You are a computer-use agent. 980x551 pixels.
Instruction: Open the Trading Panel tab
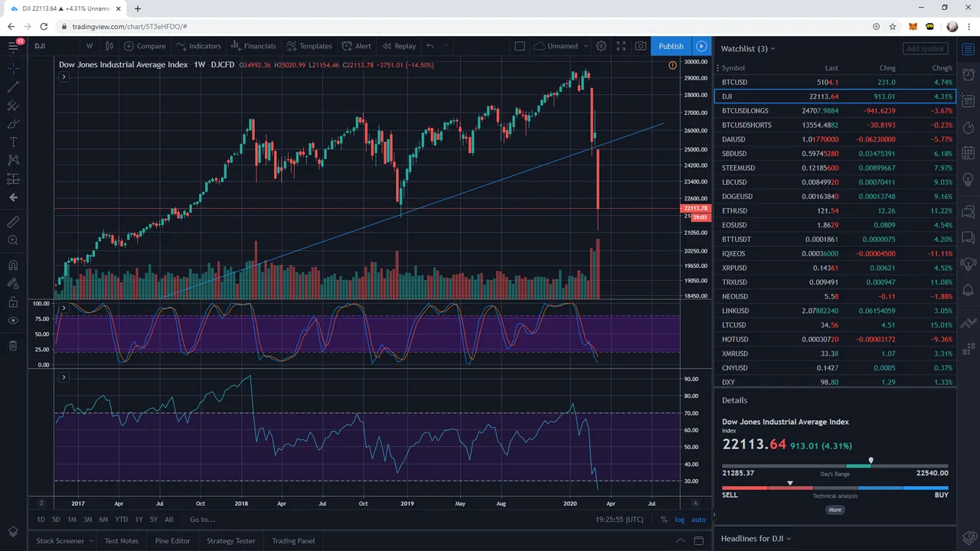293,541
